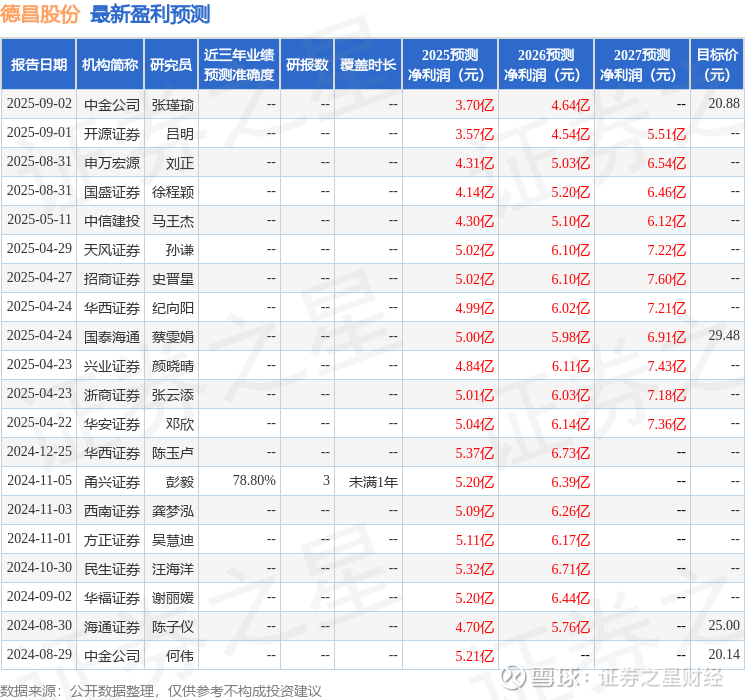Viewport: 745px width, 700px height.
Task: Click 国盛证券 institution cell
Action: (112, 192)
